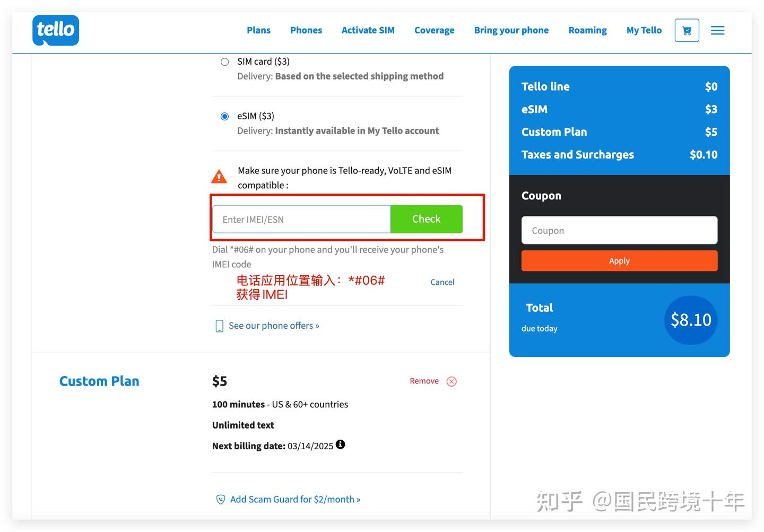764x532 pixels.
Task: Click the Coupon input field
Action: tap(619, 230)
